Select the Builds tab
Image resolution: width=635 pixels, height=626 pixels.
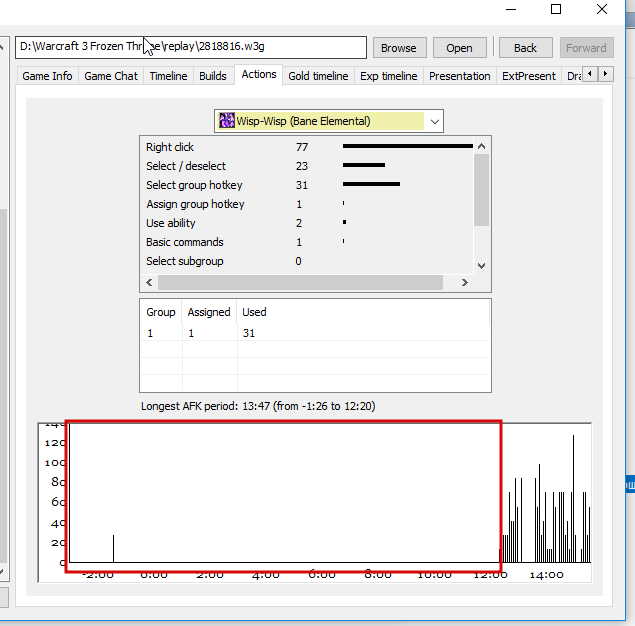click(213, 76)
